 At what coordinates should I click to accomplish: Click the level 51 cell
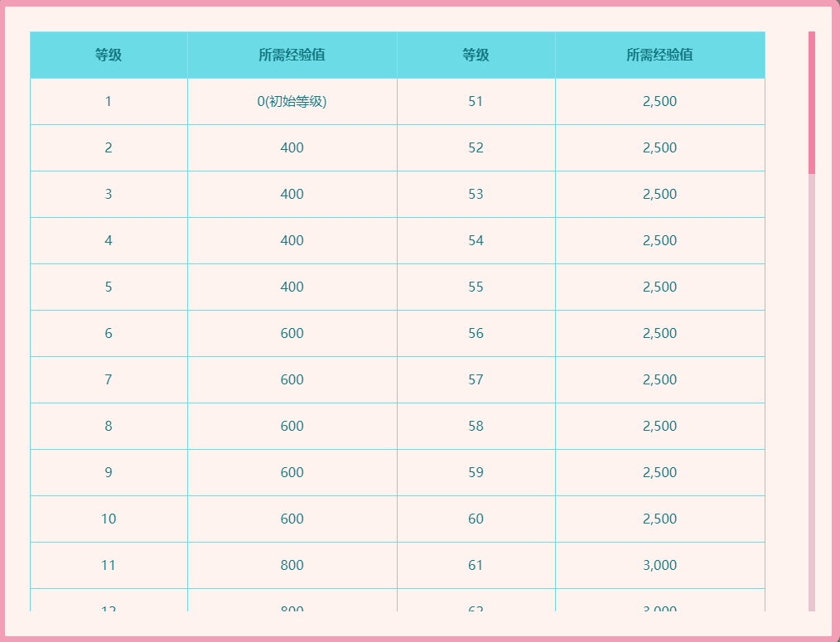tap(476, 102)
